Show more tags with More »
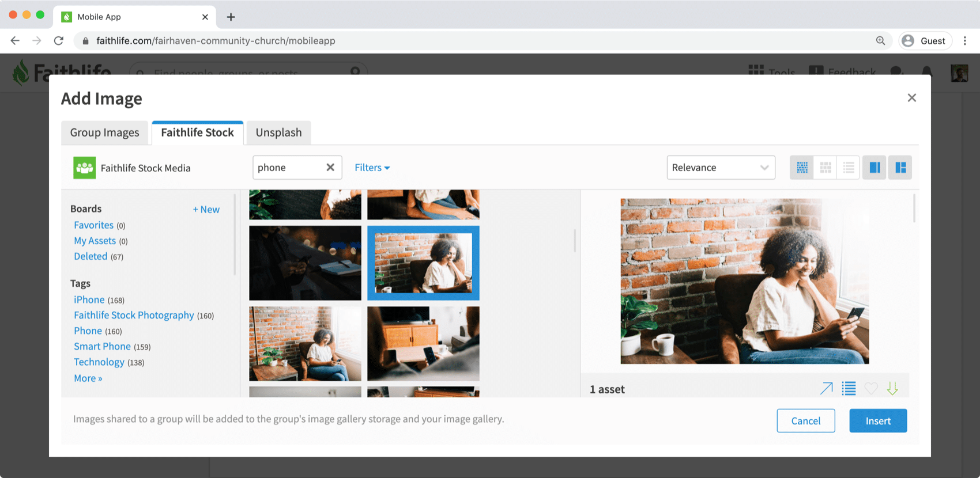This screenshot has height=478, width=980. [88, 378]
